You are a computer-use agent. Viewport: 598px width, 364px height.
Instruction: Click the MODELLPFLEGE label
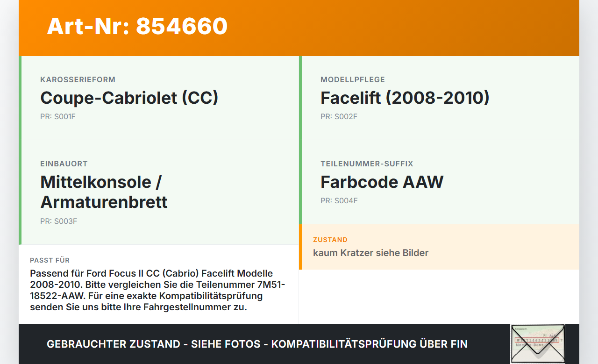353,79
